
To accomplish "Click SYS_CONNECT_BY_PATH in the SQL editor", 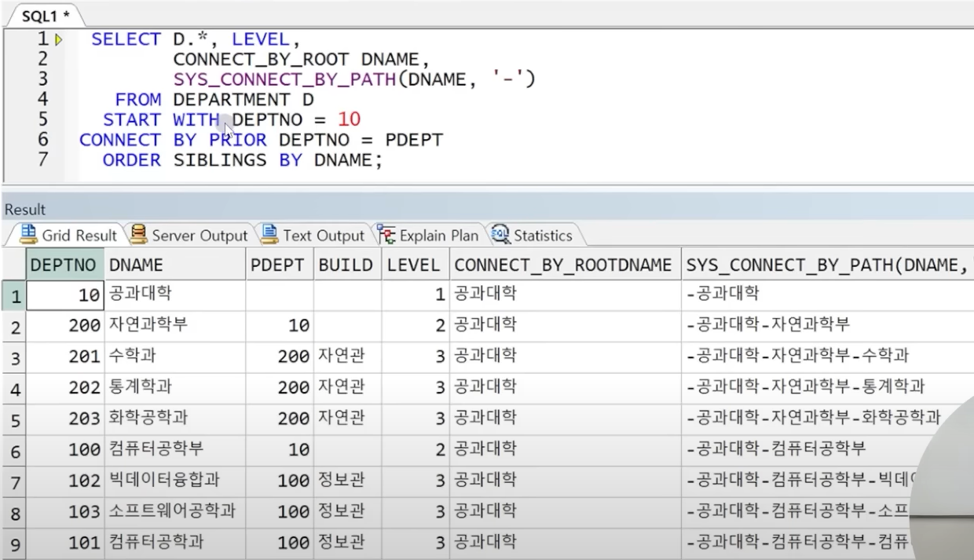I will pos(284,80).
